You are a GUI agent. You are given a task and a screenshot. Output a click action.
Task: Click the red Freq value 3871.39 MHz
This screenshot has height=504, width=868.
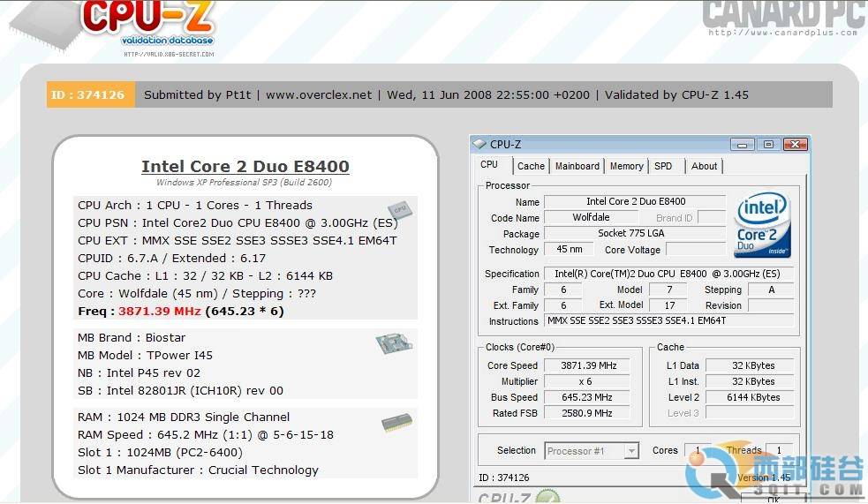click(x=160, y=311)
